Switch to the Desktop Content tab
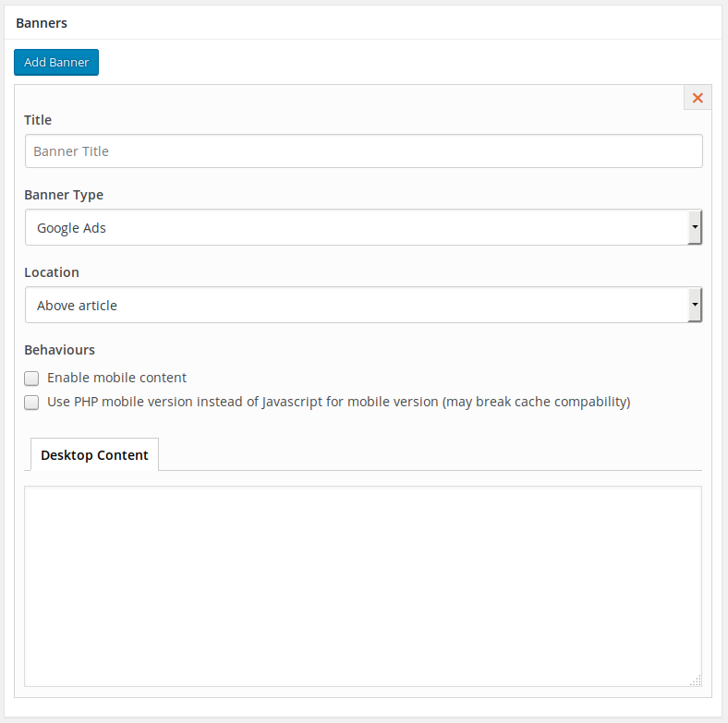The height and width of the screenshot is (723, 728). [x=95, y=455]
